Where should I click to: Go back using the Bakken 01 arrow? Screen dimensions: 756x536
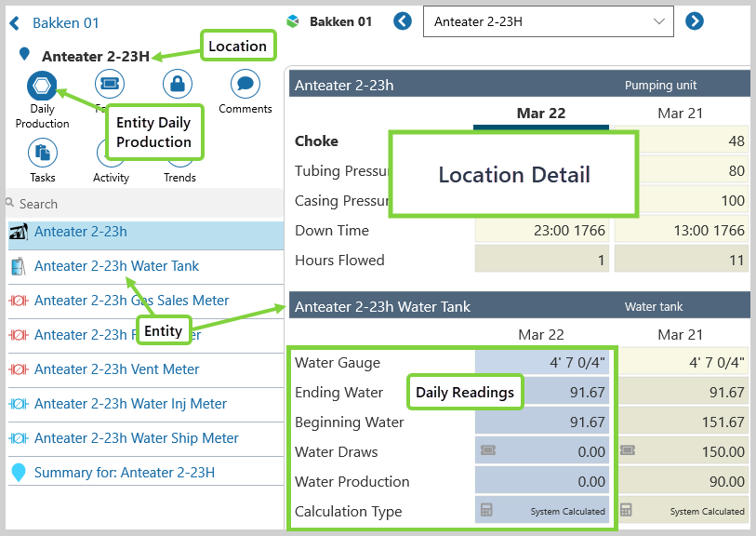click(x=15, y=22)
